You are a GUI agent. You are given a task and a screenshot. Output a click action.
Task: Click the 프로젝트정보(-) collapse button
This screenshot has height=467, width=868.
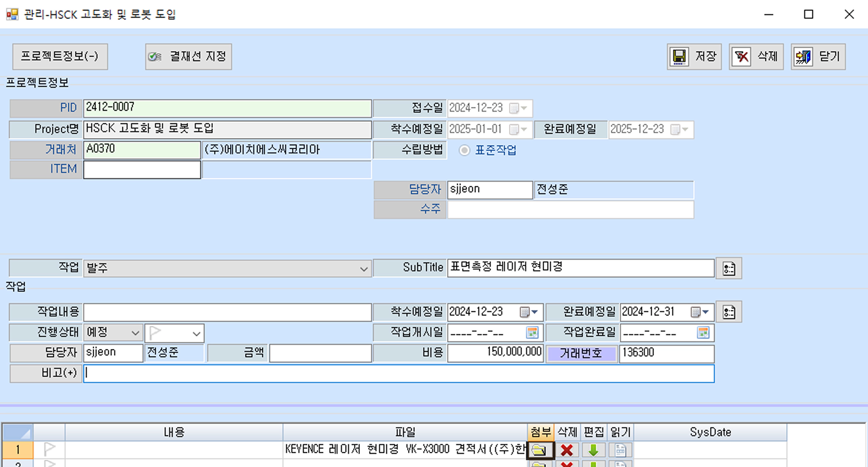tap(60, 56)
